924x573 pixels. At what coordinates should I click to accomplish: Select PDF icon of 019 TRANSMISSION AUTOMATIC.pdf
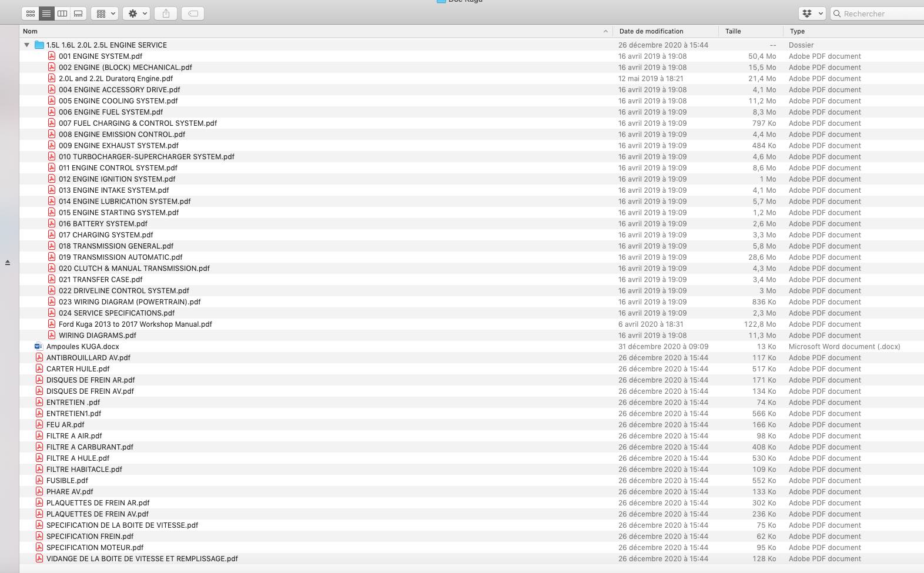point(52,257)
